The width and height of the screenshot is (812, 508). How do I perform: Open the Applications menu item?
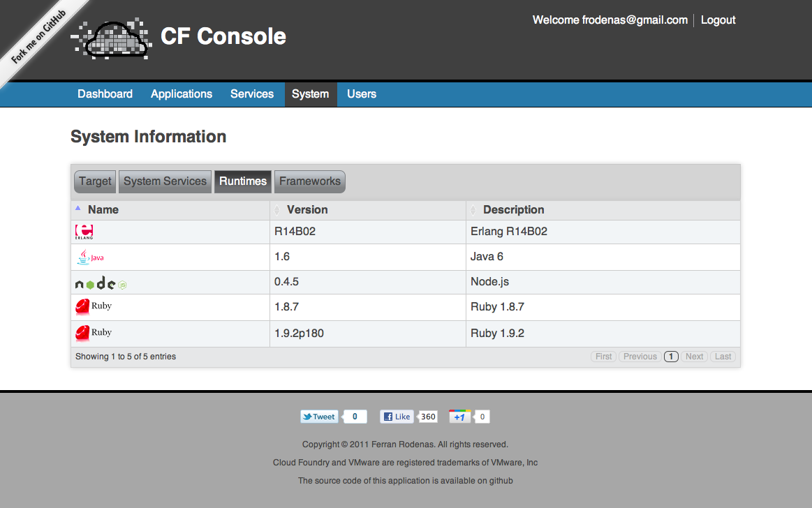point(182,94)
